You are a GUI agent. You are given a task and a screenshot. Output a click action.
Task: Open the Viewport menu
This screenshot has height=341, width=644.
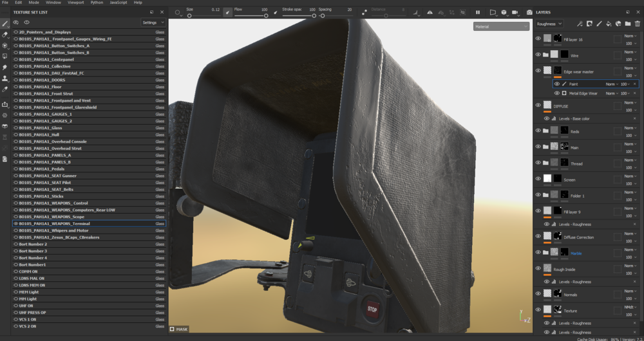point(75,3)
